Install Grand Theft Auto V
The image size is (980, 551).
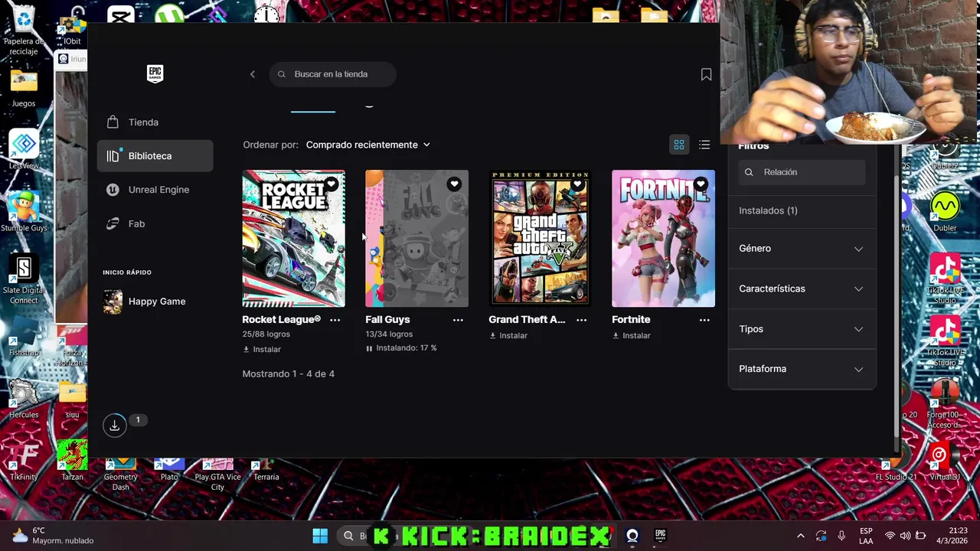tap(508, 336)
